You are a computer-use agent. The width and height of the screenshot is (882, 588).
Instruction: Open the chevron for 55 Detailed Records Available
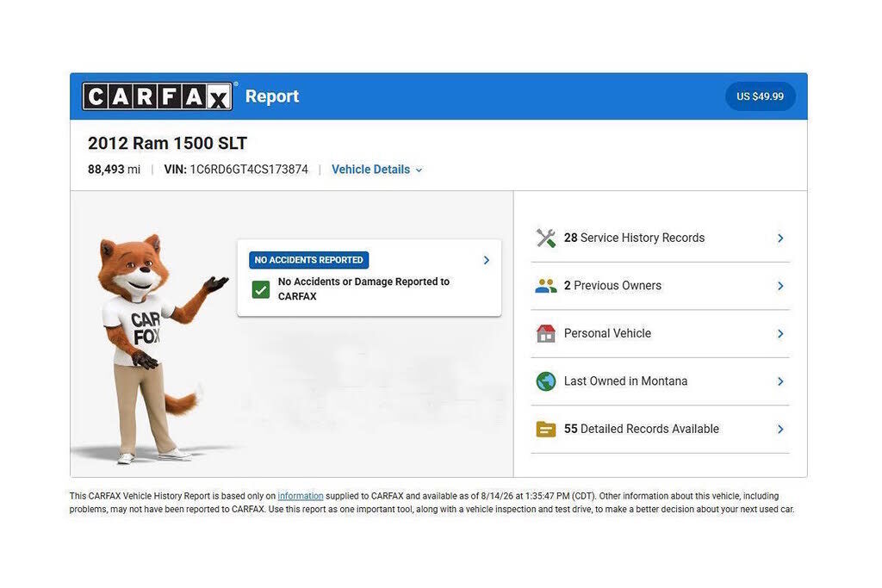point(780,429)
